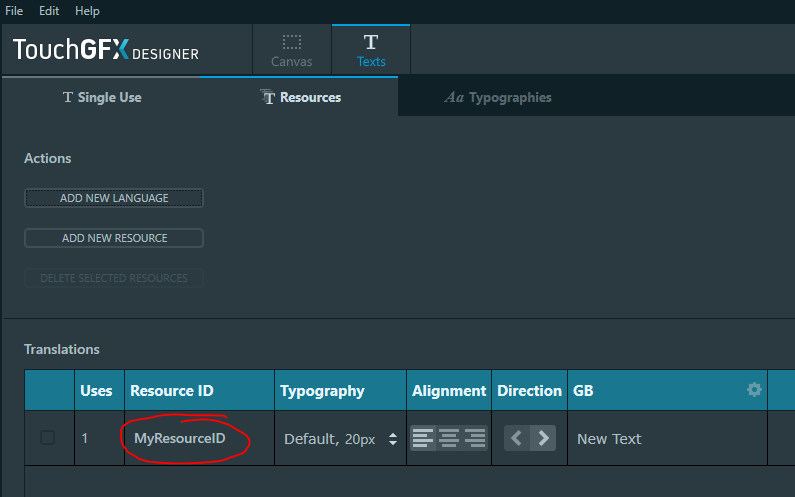This screenshot has width=795, height=497.
Task: Click DELETE SELECTED RESOURCES button
Action: click(114, 278)
